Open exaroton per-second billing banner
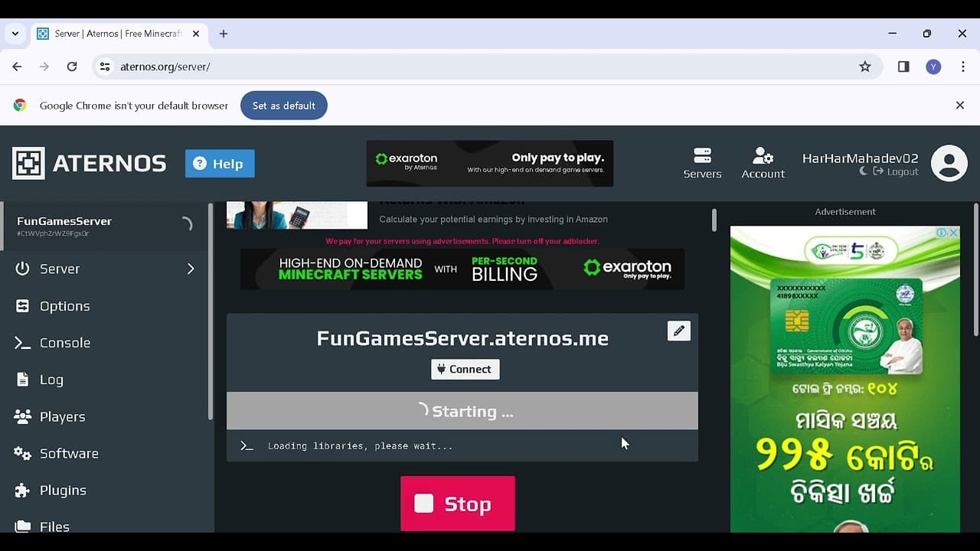The width and height of the screenshot is (980, 551). (x=462, y=269)
